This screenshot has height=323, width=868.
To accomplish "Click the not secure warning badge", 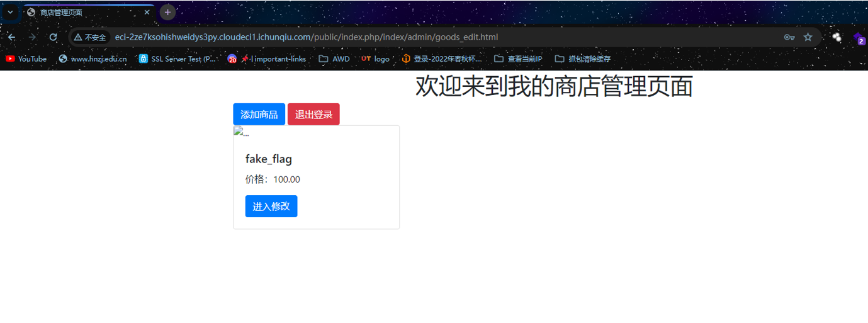I will (90, 37).
